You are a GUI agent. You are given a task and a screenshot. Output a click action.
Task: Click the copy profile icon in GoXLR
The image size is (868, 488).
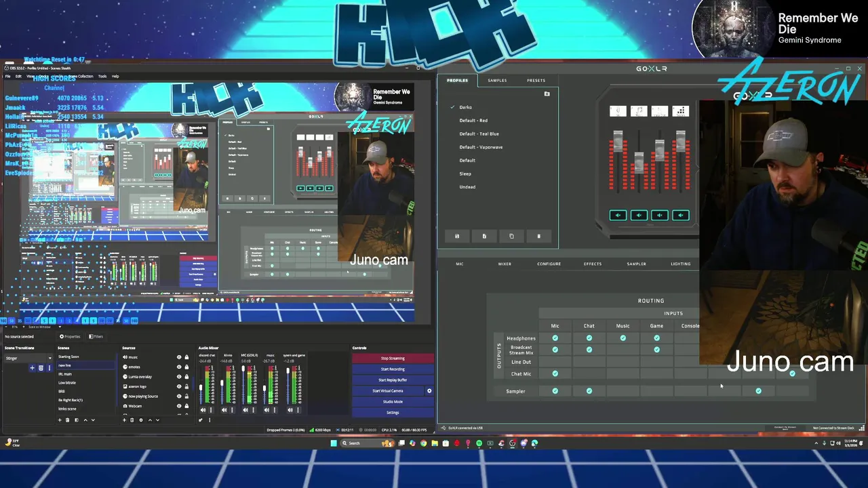[511, 236]
